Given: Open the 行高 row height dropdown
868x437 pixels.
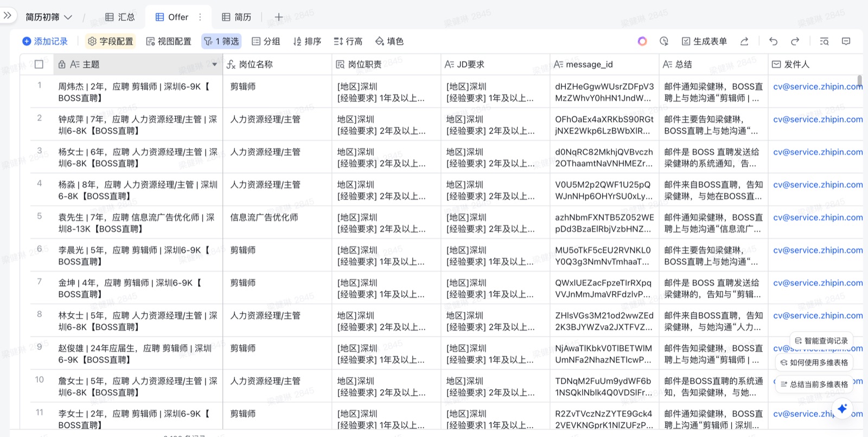Looking at the screenshot, I should pyautogui.click(x=348, y=41).
